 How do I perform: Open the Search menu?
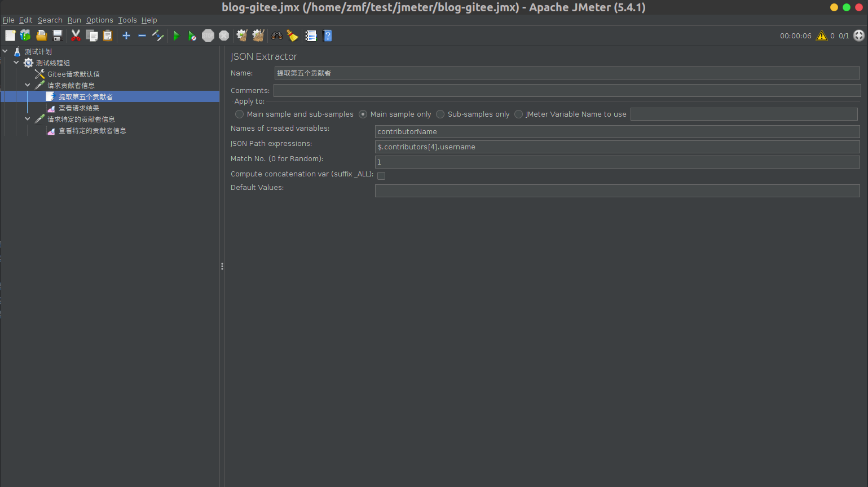(50, 20)
